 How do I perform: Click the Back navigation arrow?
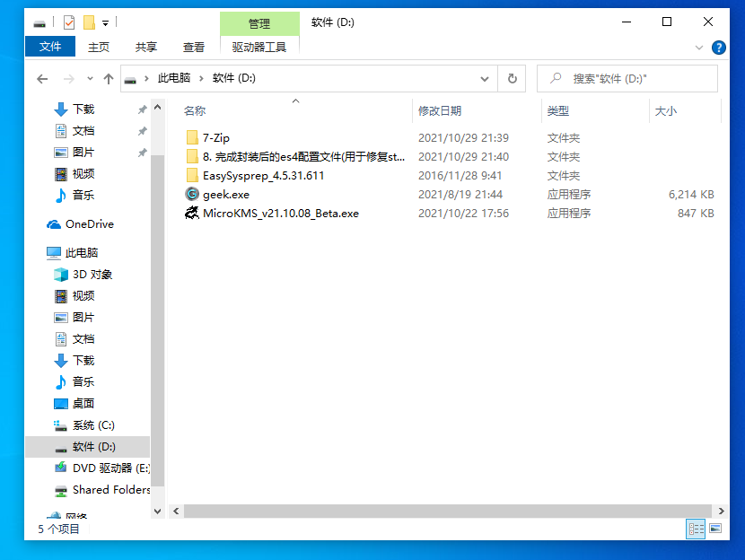click(42, 79)
